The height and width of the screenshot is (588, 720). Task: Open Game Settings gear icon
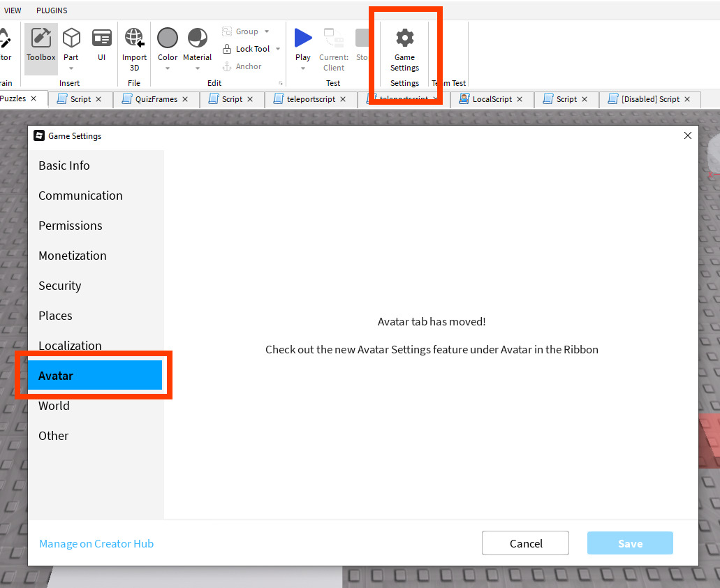point(404,50)
